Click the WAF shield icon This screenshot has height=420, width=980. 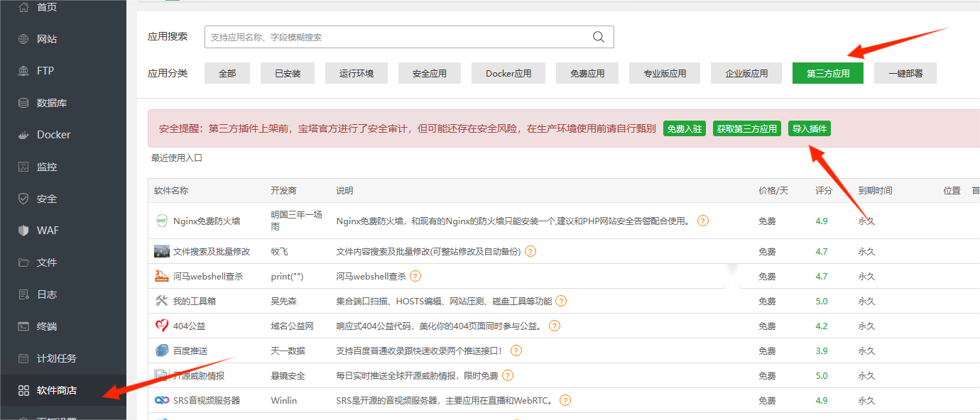point(23,231)
